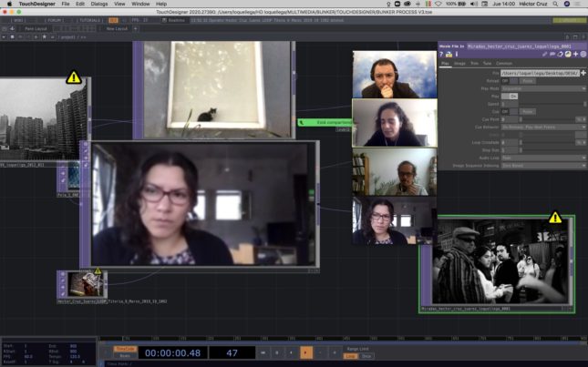Viewport: 588px width, 367px height.
Task: Open the Play Mode dropdown
Action: pos(543,88)
